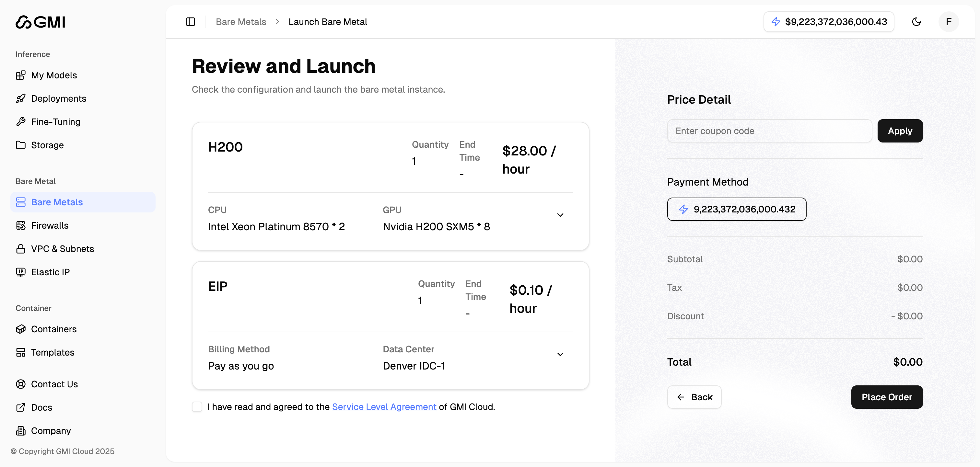Focus the Enter coupon code field
Image resolution: width=980 pixels, height=467 pixels.
(769, 131)
